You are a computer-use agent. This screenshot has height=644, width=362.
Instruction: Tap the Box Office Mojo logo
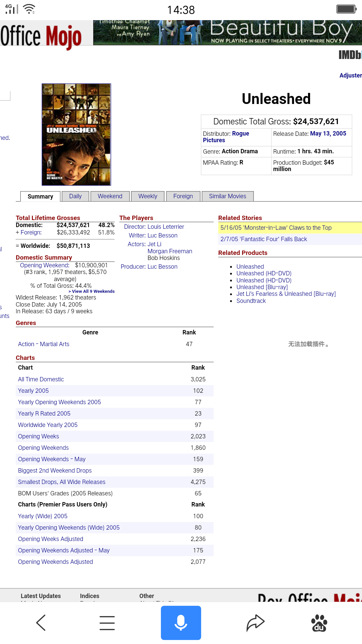coord(41,36)
